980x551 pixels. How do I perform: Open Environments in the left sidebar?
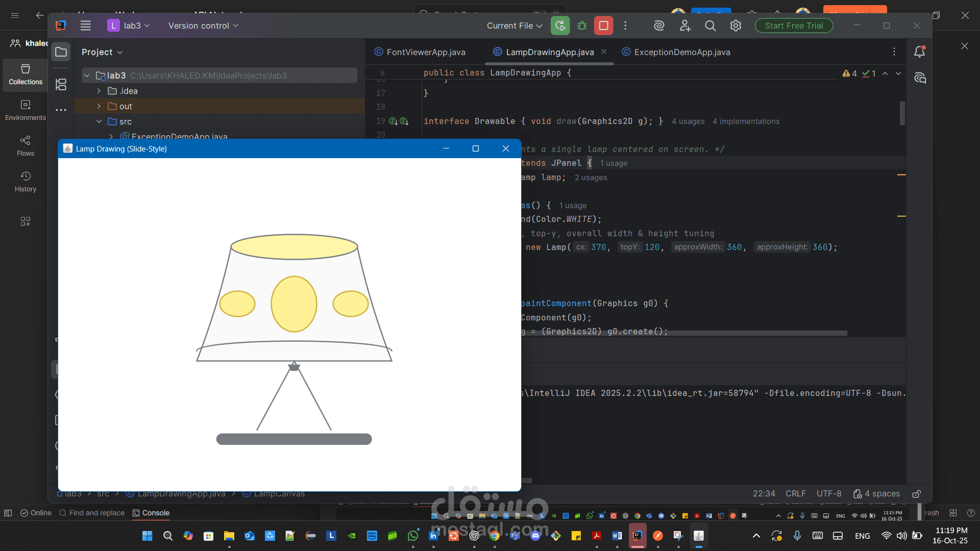[26, 110]
